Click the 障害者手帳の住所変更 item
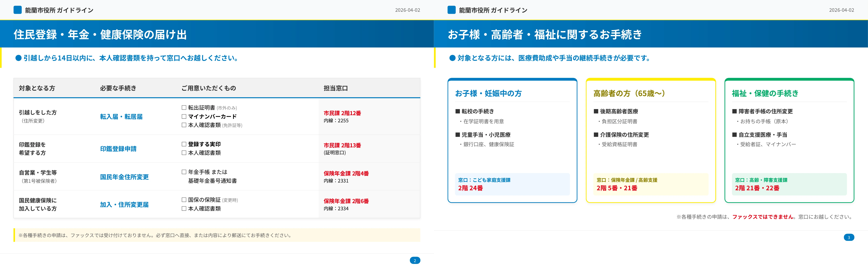Screen dimensions: 868x267 762,111
